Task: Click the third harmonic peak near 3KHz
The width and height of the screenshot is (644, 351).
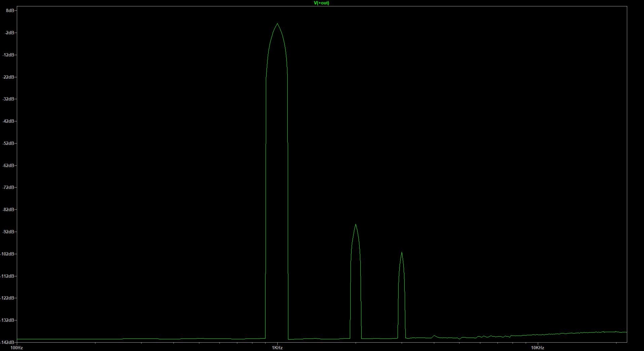Action: pyautogui.click(x=402, y=252)
